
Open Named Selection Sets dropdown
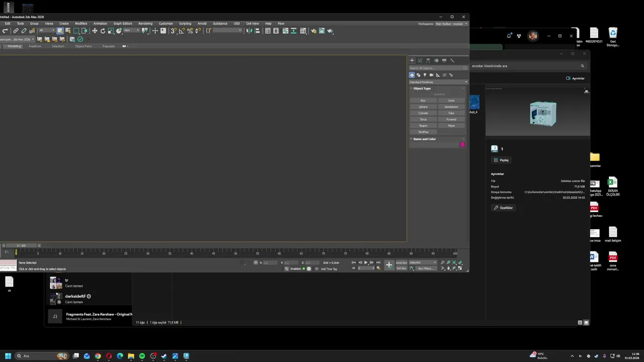[x=227, y=31]
